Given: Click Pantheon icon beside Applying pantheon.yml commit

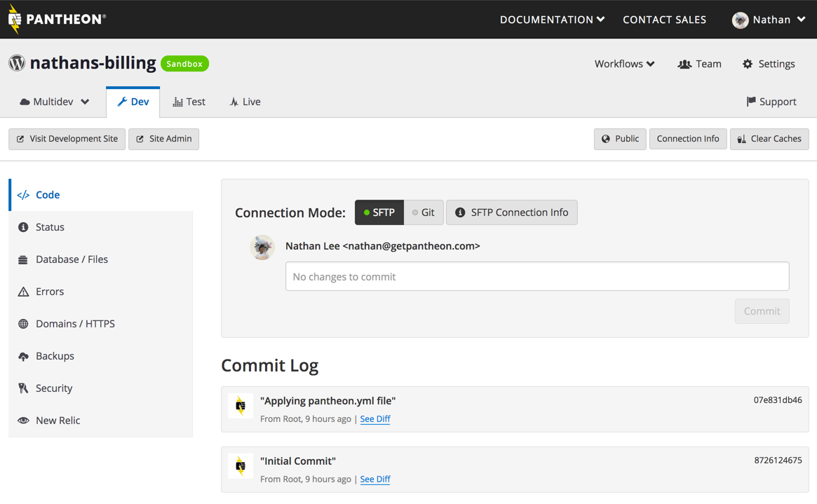Looking at the screenshot, I should [x=241, y=406].
